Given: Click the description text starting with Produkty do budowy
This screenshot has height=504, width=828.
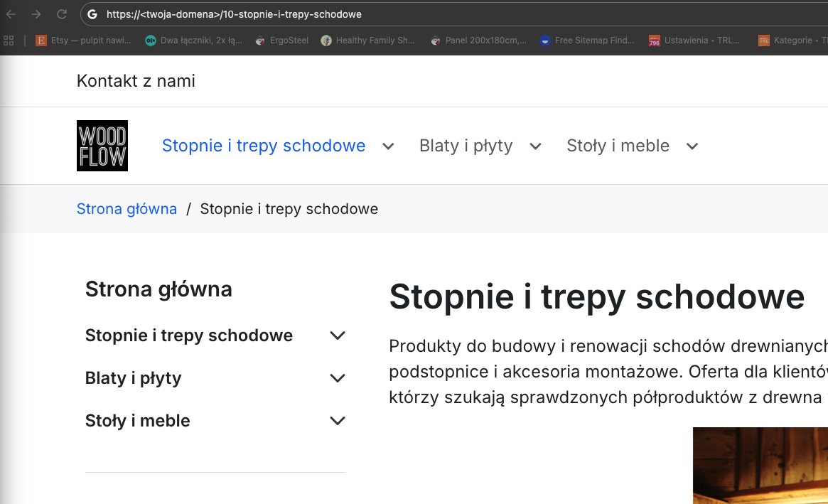Looking at the screenshot, I should tap(608, 371).
